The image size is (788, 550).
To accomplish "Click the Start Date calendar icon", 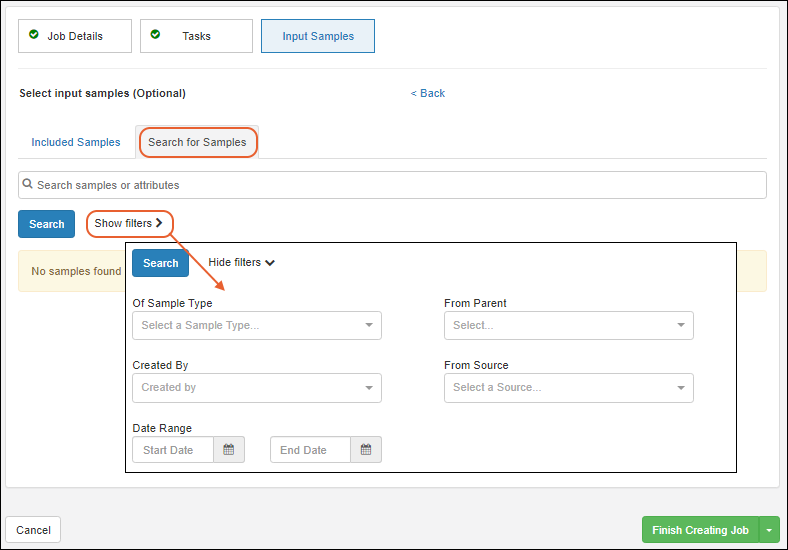I will click(x=228, y=450).
